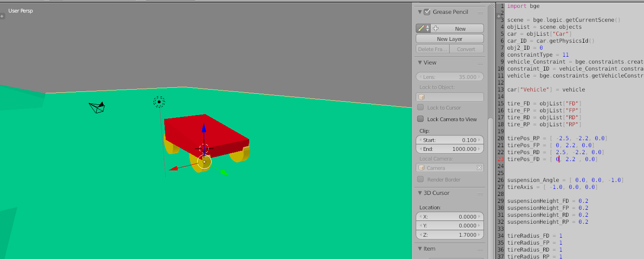Viewport: 644px width, 259px height.
Task: Click the 3D Cursor X location field
Action: point(450,217)
